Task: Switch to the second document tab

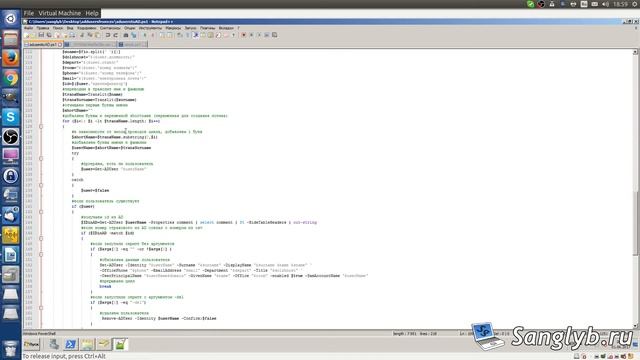Action: pos(90,44)
